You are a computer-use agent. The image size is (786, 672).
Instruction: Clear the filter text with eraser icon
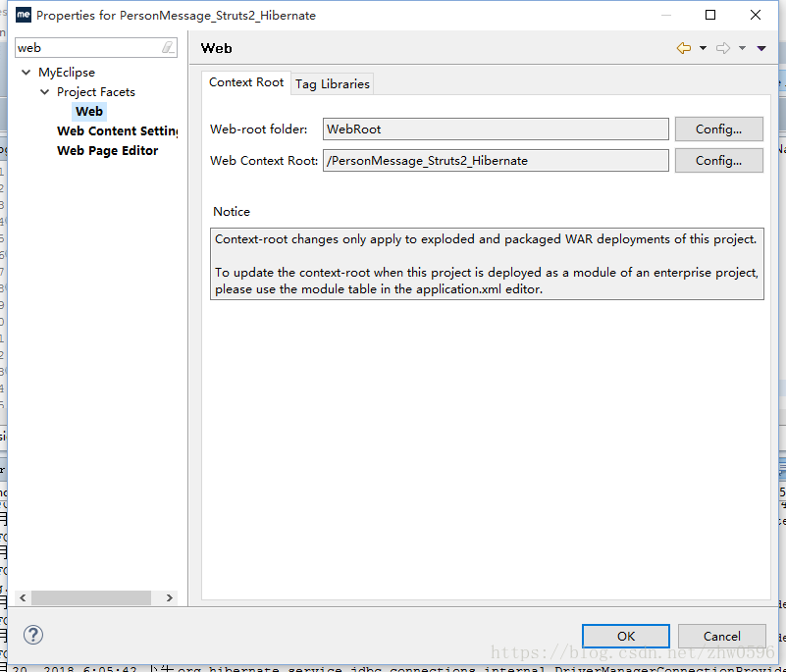(168, 48)
